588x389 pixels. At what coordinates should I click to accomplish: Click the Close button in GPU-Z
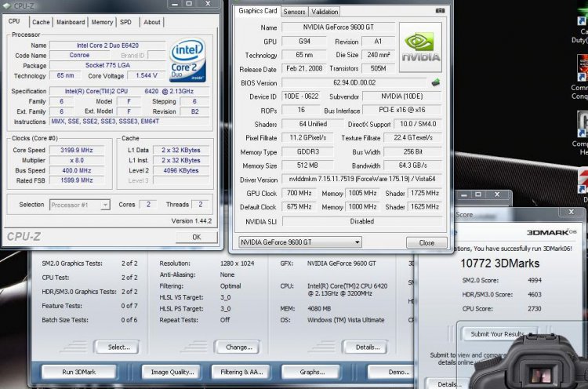click(426, 242)
